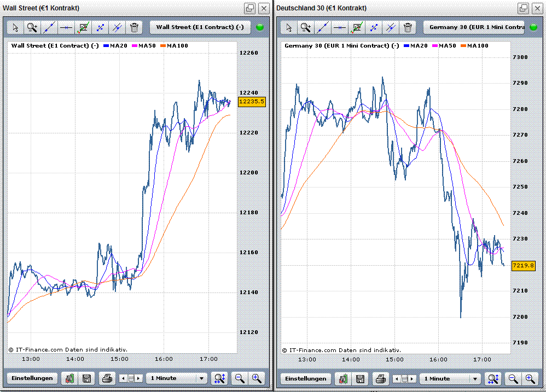Click the blue MA20 legend swatch in Wall Street

point(106,45)
